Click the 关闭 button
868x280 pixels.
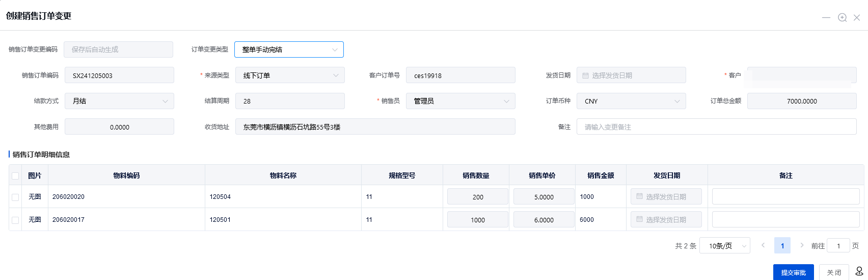pyautogui.click(x=833, y=272)
